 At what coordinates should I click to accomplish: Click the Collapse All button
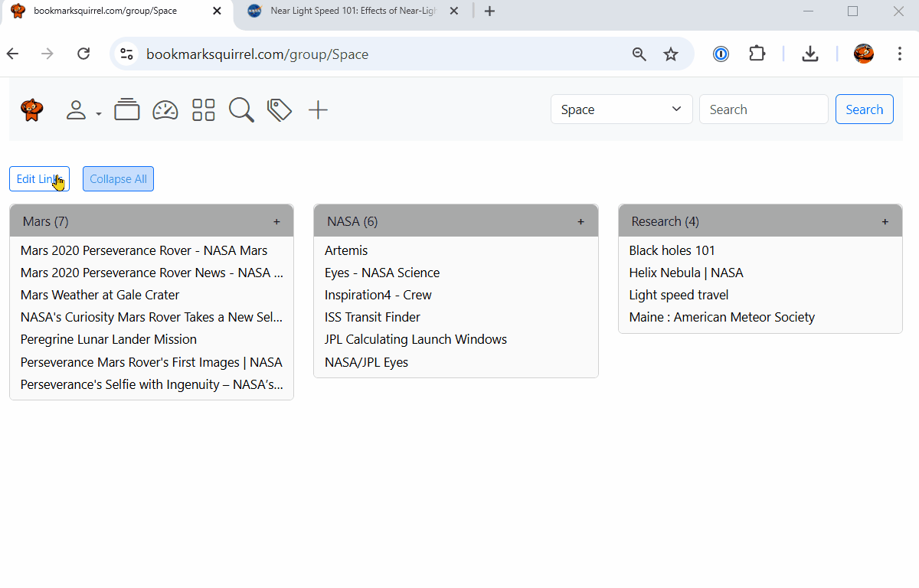coord(118,179)
